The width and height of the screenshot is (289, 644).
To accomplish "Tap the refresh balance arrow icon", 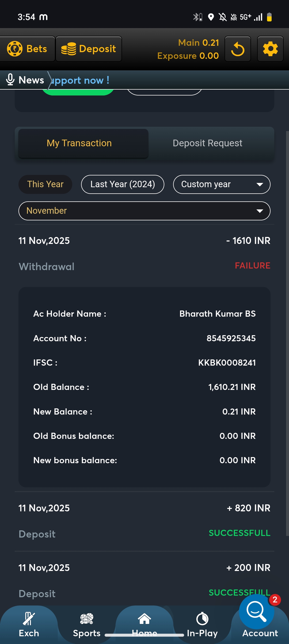I will [238, 49].
